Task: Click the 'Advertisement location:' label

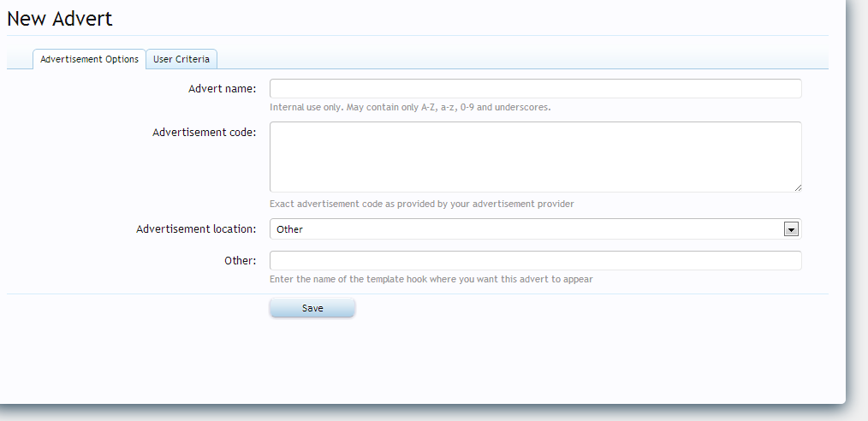Action: tap(196, 228)
